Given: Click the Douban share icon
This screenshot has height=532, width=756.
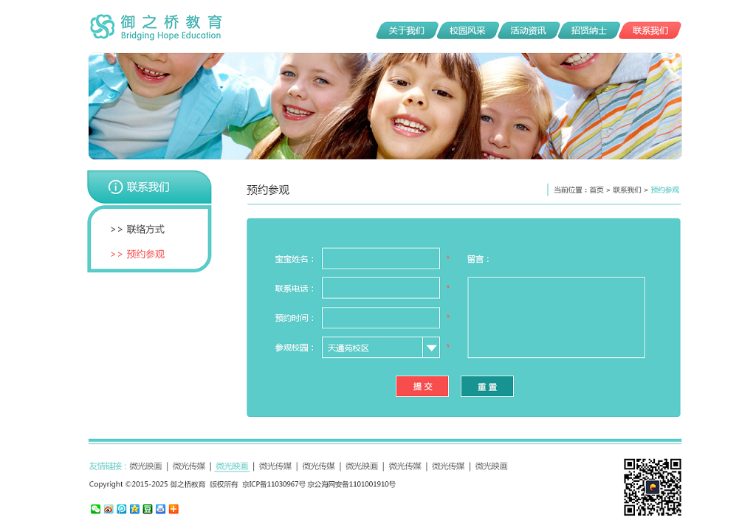Looking at the screenshot, I should [x=148, y=509].
